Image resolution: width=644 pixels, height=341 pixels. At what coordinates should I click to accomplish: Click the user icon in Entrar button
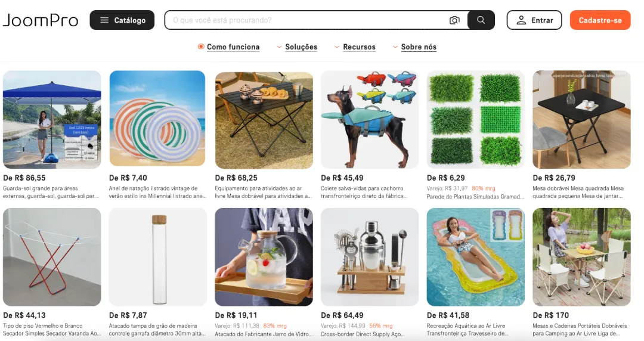521,20
